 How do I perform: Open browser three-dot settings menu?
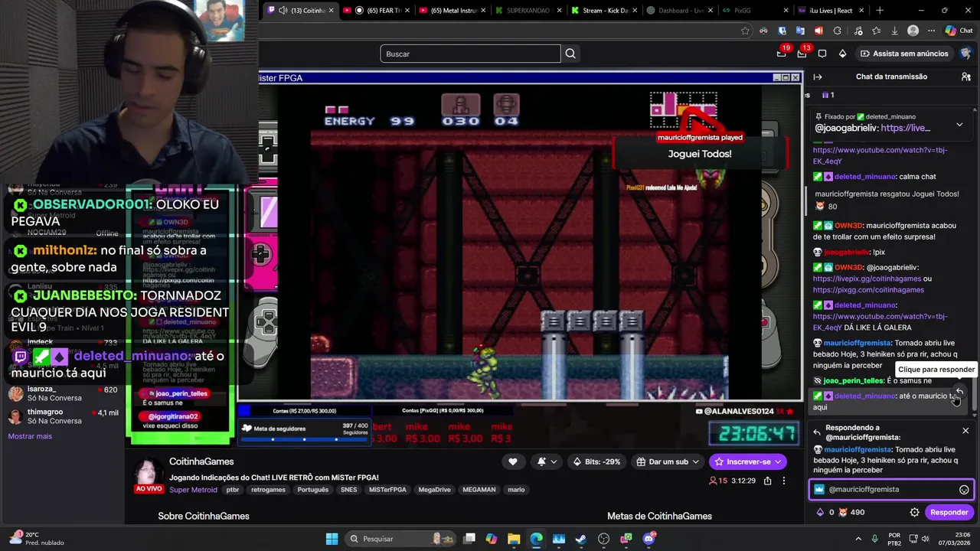coord(930,31)
